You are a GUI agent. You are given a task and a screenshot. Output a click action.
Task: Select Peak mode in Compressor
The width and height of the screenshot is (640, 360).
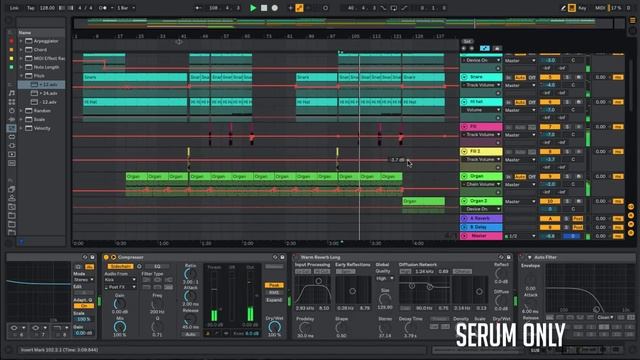click(x=274, y=285)
